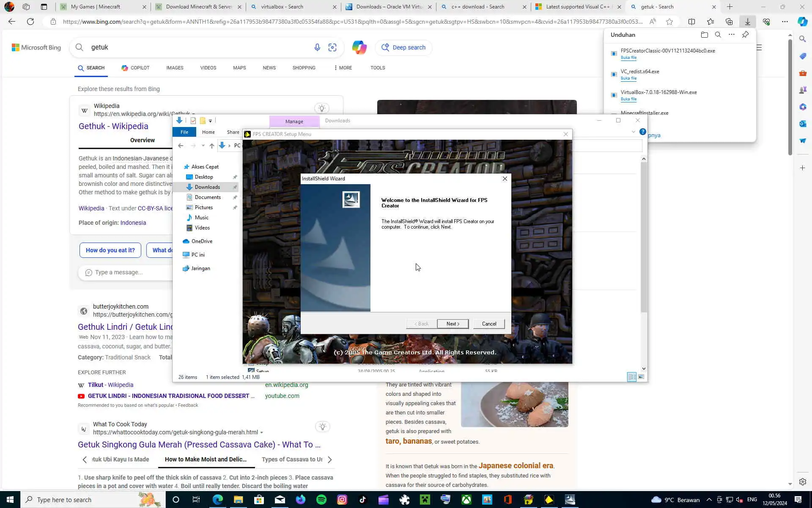Select Documents in Explorer navigation pane
This screenshot has width=812, height=508.
click(x=207, y=197)
